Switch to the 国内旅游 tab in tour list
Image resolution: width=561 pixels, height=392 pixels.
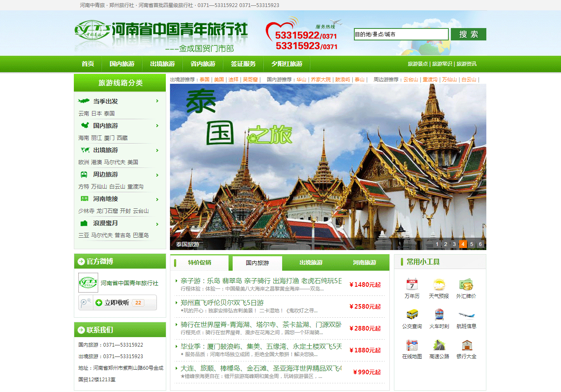click(257, 263)
